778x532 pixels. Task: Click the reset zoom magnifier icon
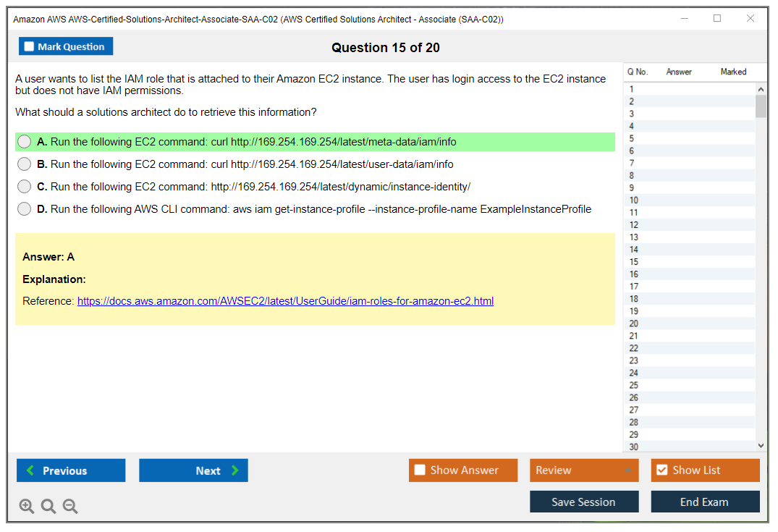coord(48,507)
